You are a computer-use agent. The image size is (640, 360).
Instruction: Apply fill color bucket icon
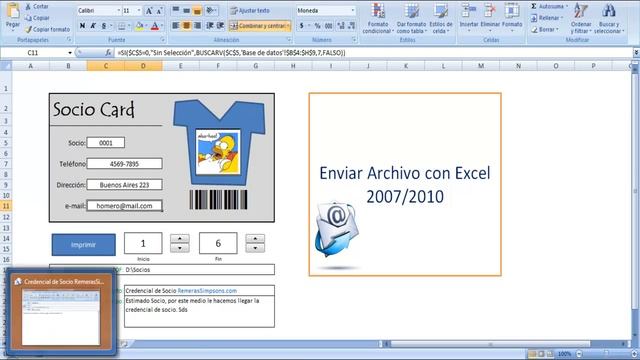[x=139, y=26]
